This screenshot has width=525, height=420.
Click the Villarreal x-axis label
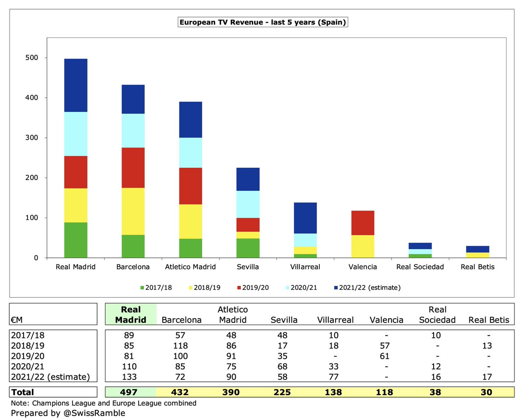[305, 267]
